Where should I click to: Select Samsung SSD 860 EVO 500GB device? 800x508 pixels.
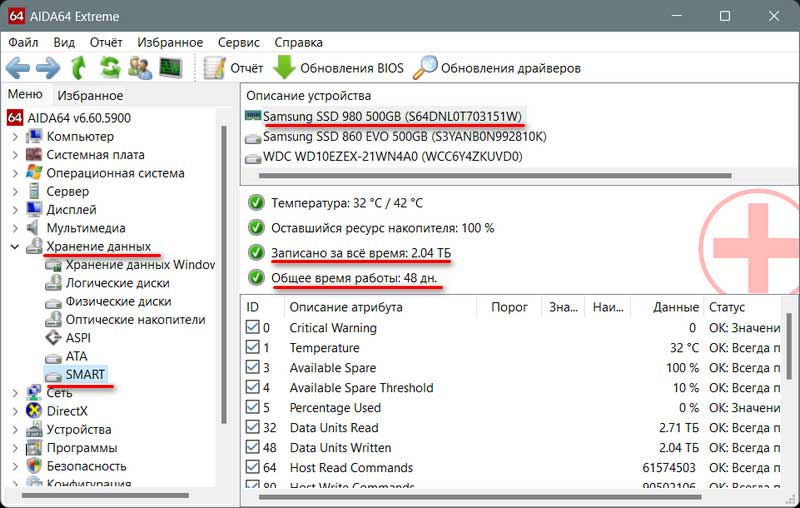(405, 137)
